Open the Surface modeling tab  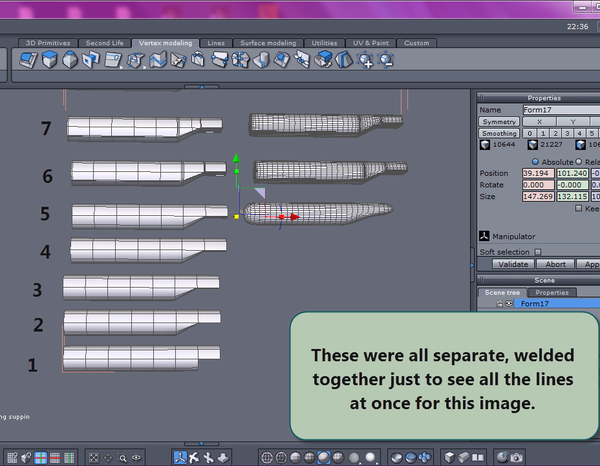point(267,43)
